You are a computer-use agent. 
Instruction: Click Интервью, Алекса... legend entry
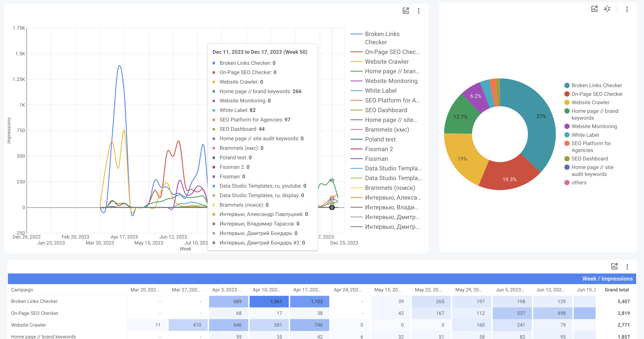[386, 198]
